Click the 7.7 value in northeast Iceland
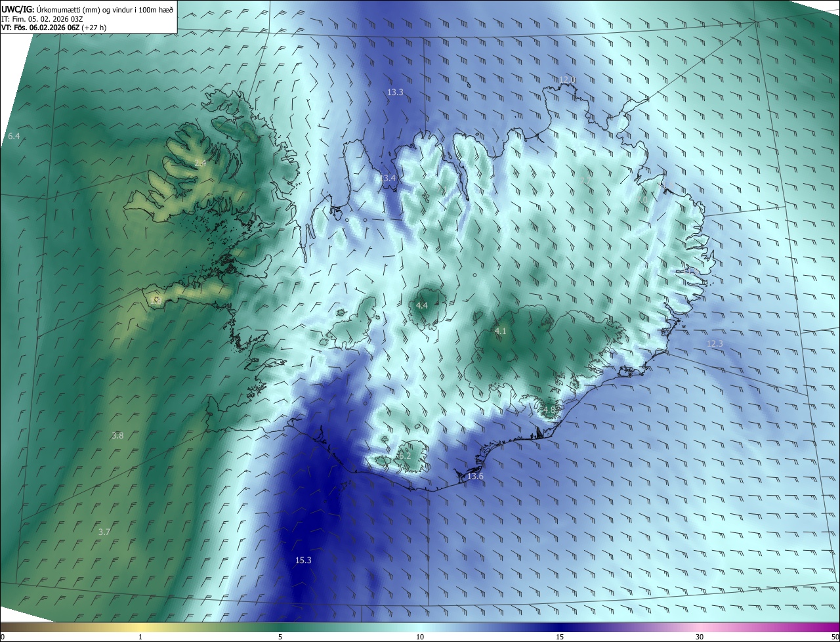840x642 pixels. [x=585, y=181]
